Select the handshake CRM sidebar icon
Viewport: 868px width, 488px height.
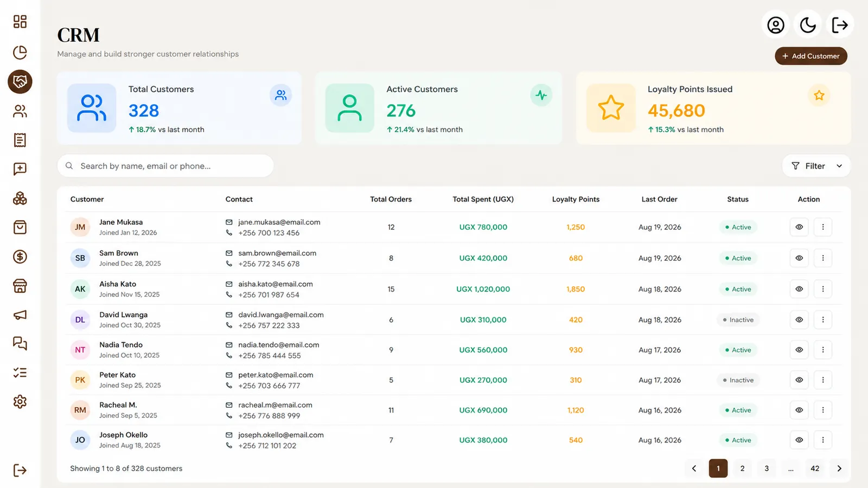click(20, 82)
